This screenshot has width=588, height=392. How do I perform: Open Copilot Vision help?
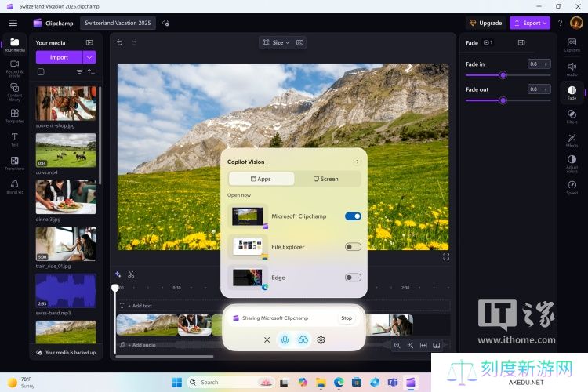357,162
